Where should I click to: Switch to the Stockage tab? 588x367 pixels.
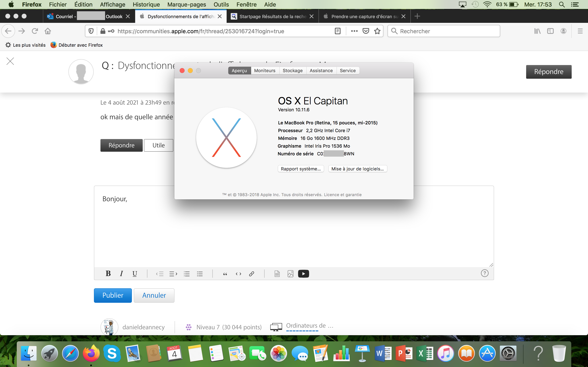coord(293,71)
